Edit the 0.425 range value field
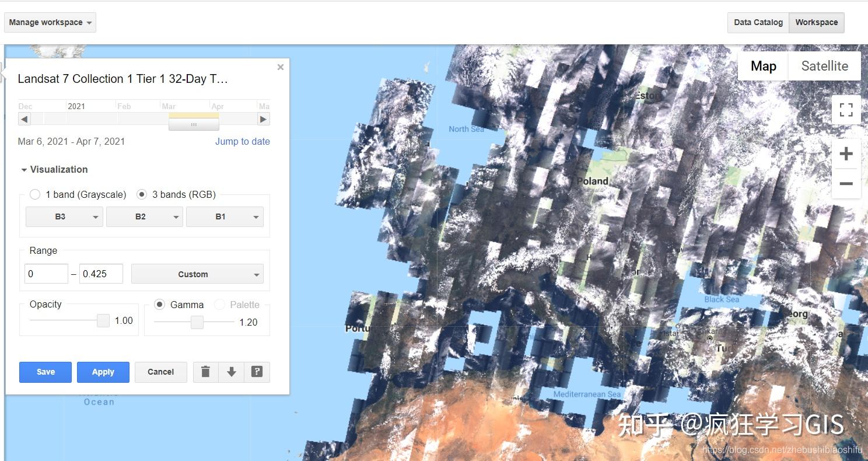 coord(100,273)
